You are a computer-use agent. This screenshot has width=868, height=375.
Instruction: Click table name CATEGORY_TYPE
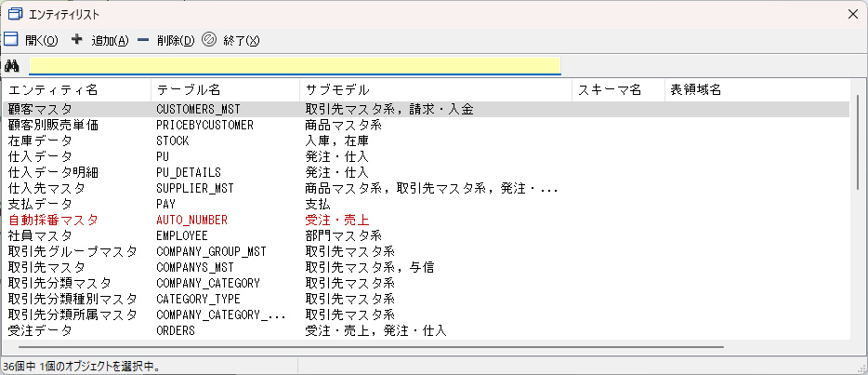click(198, 299)
